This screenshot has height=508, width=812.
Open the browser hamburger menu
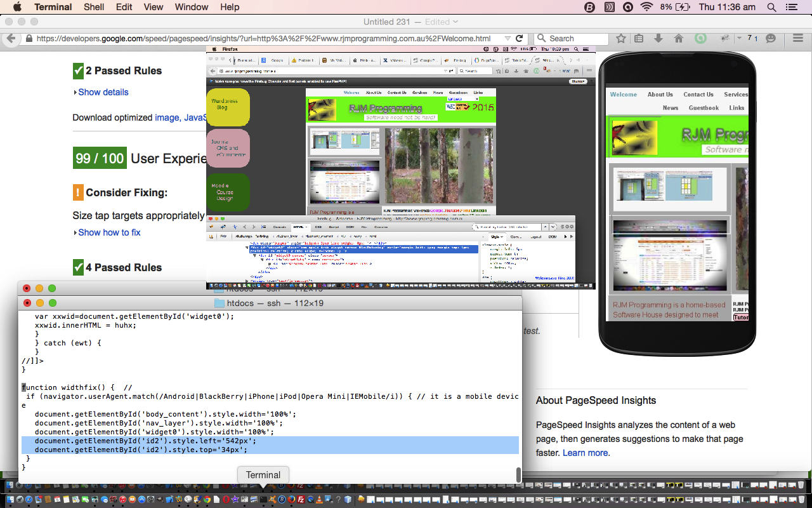pyautogui.click(x=798, y=39)
